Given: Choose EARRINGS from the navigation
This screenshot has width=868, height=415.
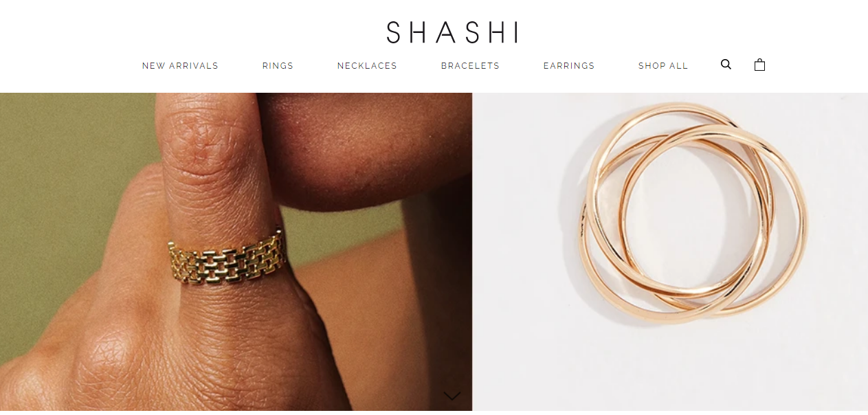Looking at the screenshot, I should click(569, 66).
